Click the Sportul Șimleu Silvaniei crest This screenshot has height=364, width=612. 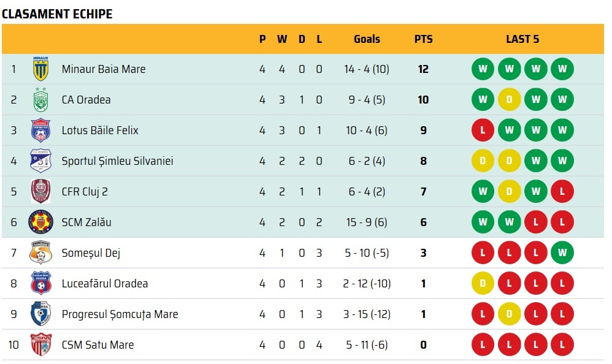coord(40,161)
